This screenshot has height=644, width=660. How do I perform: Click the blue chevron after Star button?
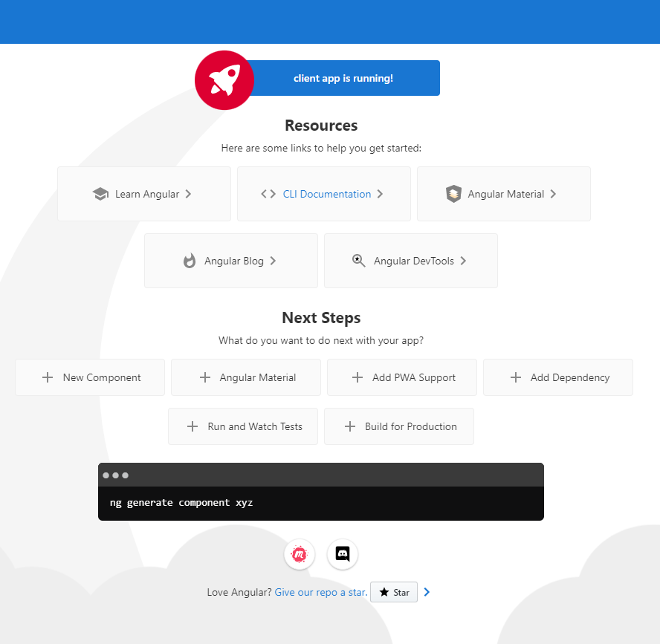427,592
